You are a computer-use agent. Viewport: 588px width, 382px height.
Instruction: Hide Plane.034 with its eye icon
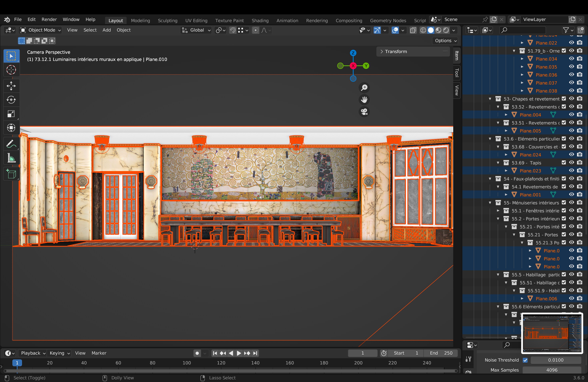[x=571, y=59]
